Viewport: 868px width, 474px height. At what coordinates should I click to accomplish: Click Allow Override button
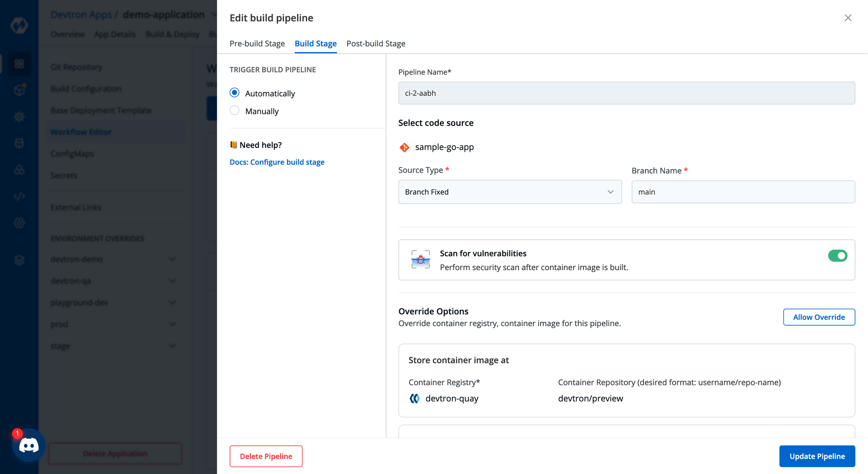819,317
